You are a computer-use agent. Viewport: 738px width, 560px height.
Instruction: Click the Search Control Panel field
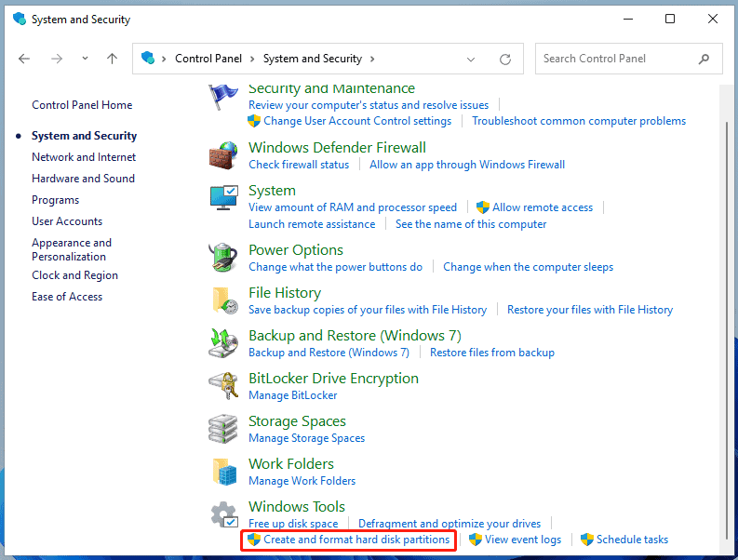click(x=617, y=59)
